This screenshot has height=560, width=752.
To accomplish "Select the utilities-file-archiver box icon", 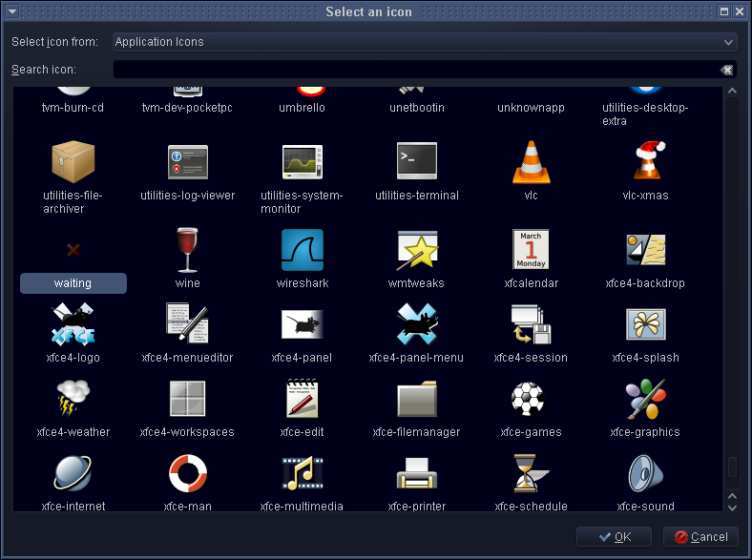I will 73,162.
